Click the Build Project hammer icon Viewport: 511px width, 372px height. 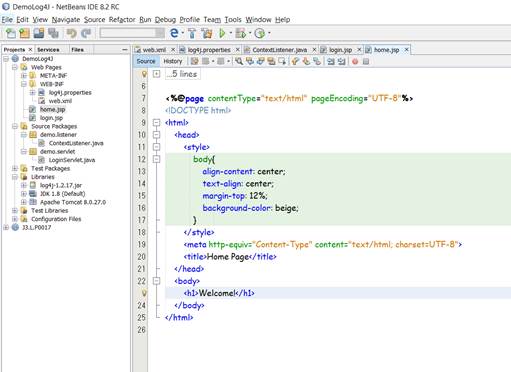192,33
